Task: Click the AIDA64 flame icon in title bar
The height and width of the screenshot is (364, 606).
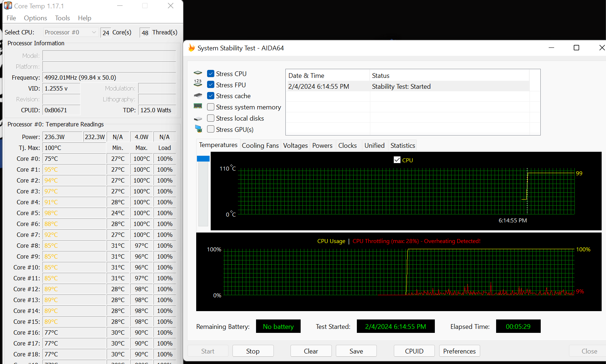Action: [191, 48]
